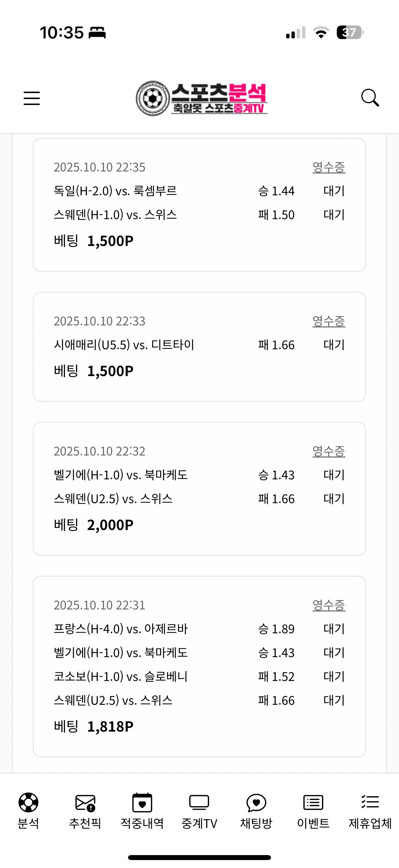Open the 이벤트 list icon
Viewport: 399px width, 868px height.
(x=313, y=803)
